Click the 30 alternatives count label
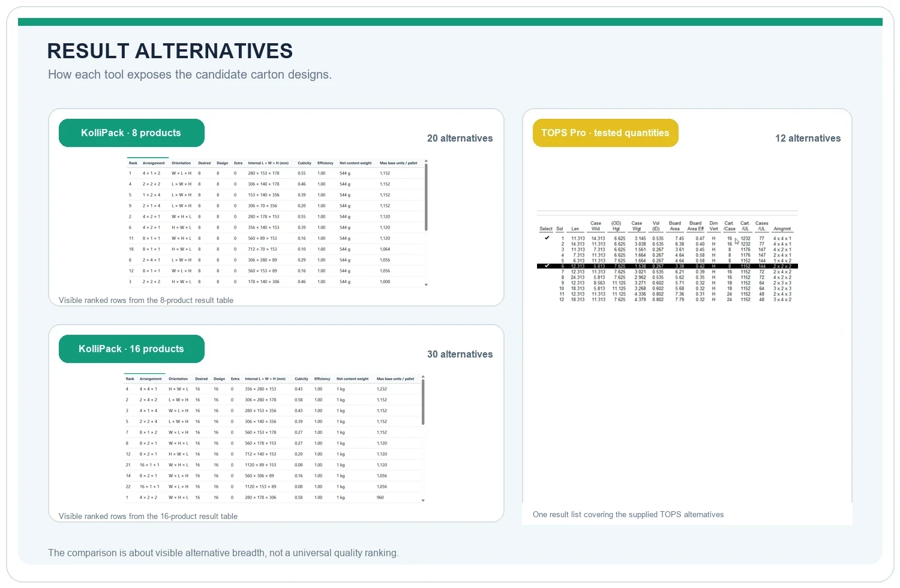This screenshot has height=588, width=900. 460,355
